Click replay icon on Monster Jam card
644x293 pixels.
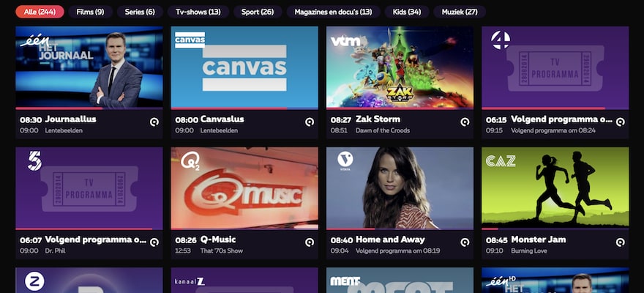[620, 242]
